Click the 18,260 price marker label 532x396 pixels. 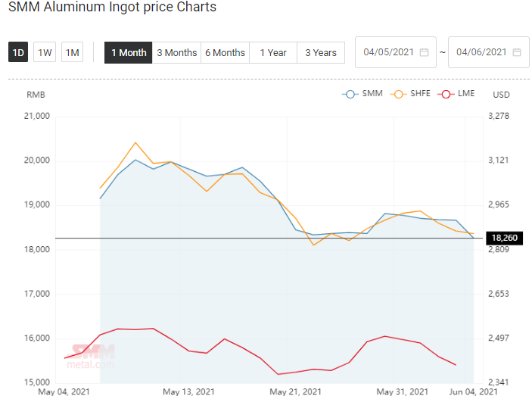click(505, 238)
